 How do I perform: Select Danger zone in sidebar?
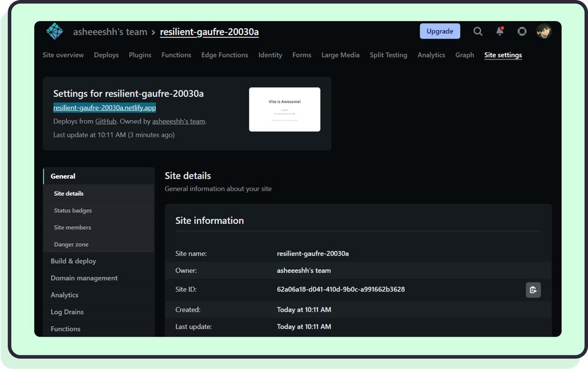point(71,244)
